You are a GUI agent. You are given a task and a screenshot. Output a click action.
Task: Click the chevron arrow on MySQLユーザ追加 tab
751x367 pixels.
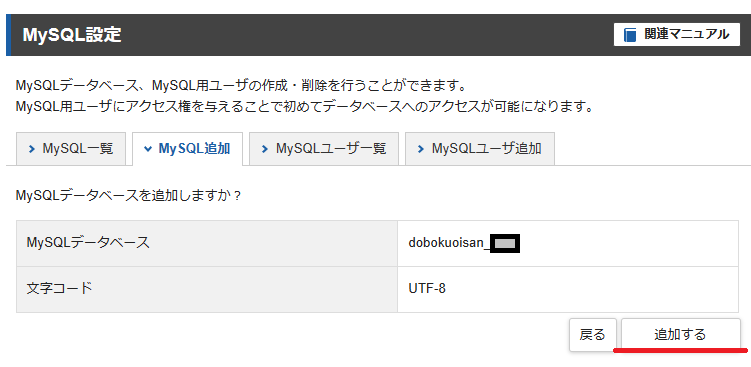coord(421,149)
